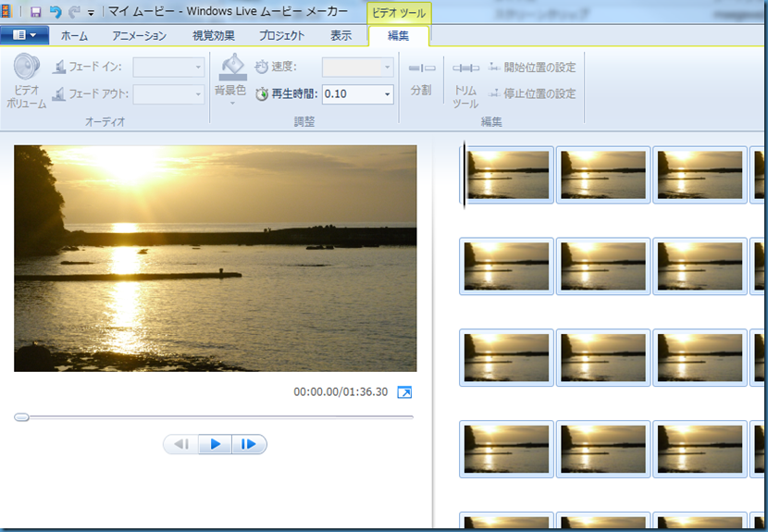
Task: Click the フェード アウト icon
Action: [59, 93]
